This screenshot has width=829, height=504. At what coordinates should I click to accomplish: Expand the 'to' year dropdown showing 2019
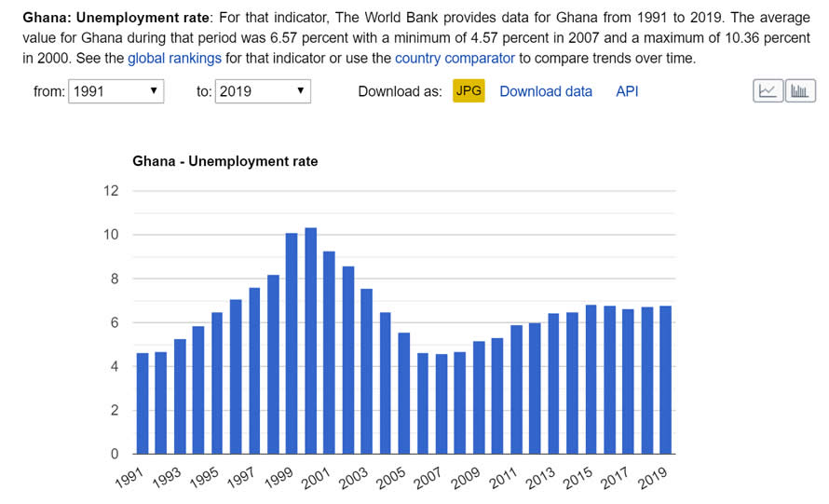(x=263, y=91)
